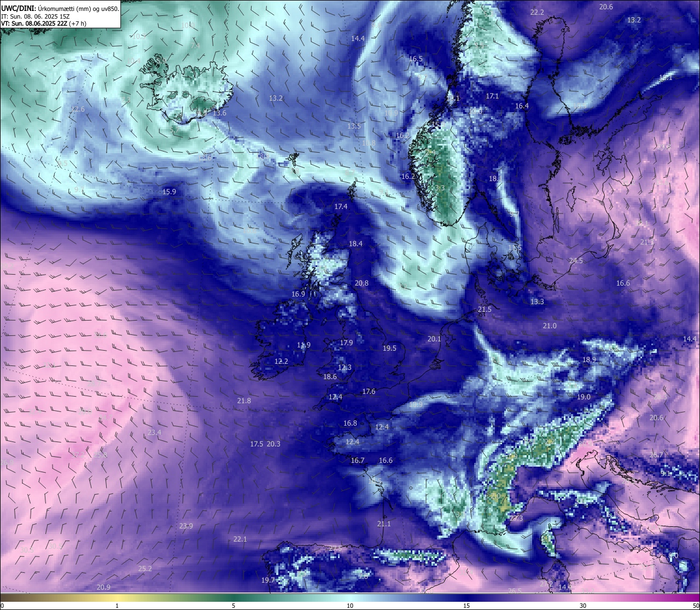Image resolution: width=700 pixels, height=610 pixels.
Task: Click the 20.8 value in the North Sea
Action: [361, 283]
